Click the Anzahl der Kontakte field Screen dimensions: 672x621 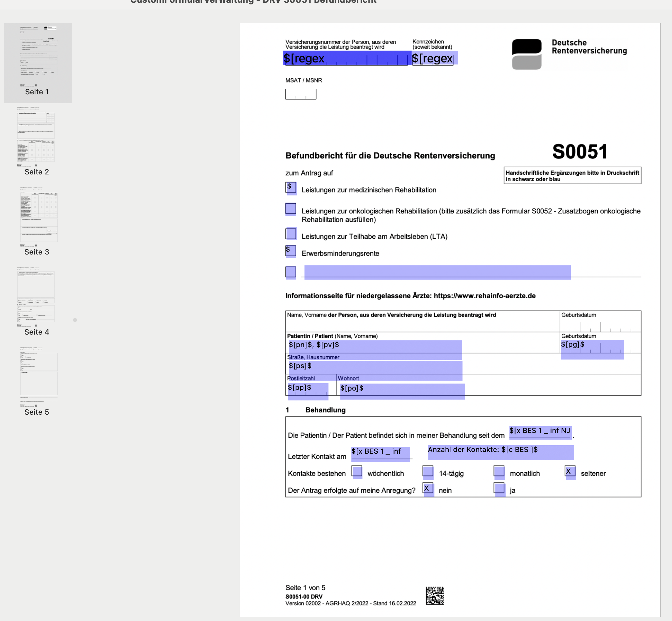(x=501, y=452)
